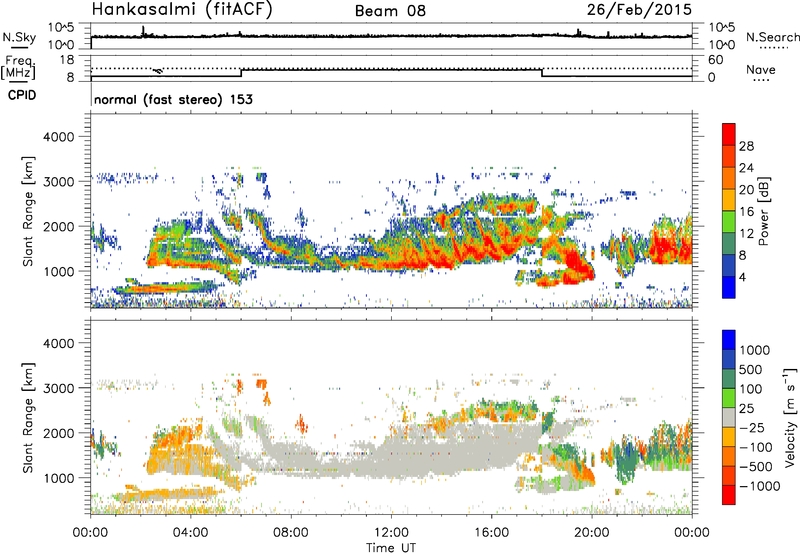Click the '1000' tick on Velocity scale

pos(755,350)
